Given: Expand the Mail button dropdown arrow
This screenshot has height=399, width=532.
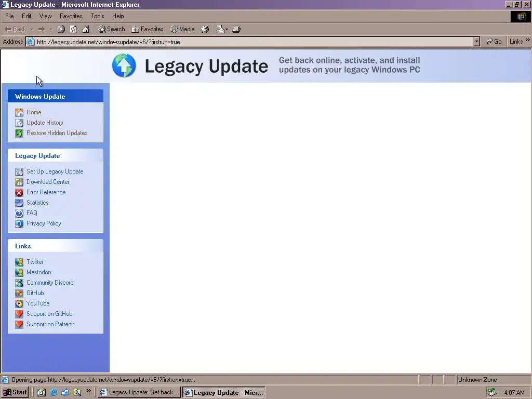Looking at the screenshot, I should [227, 30].
